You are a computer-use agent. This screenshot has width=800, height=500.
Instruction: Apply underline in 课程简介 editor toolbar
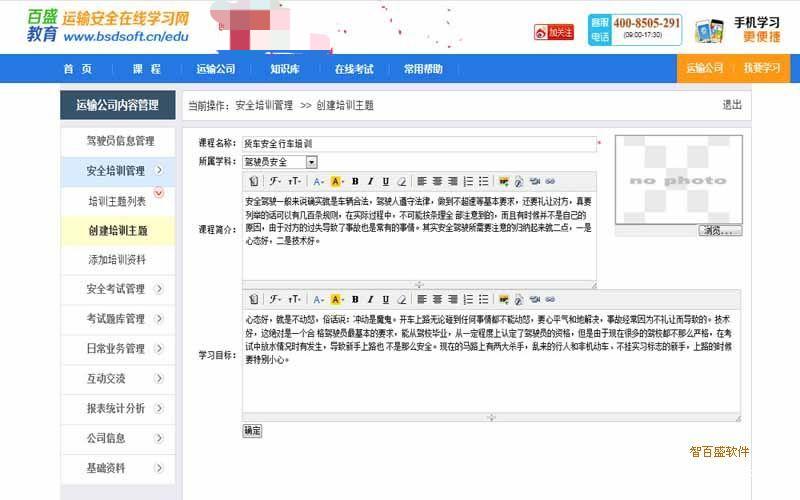pyautogui.click(x=386, y=181)
